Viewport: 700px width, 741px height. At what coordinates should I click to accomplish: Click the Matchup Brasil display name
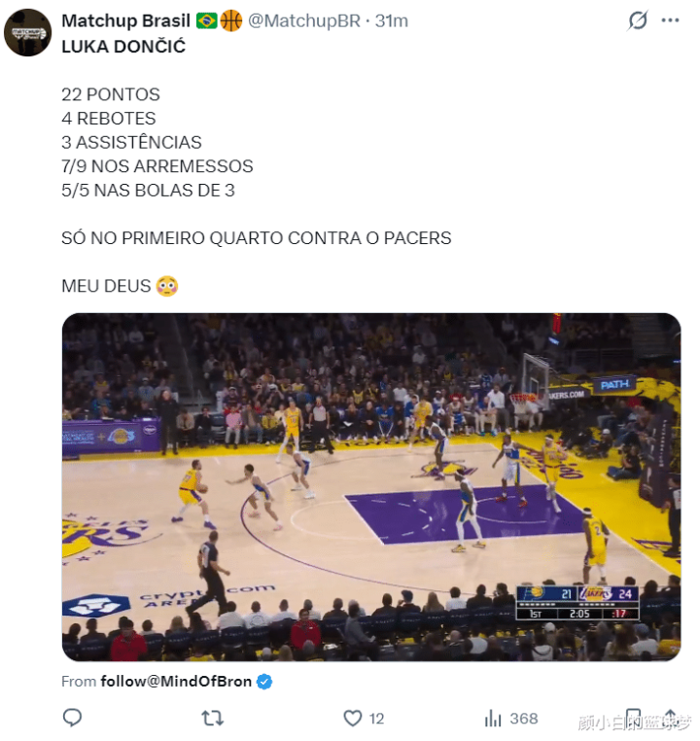point(125,20)
